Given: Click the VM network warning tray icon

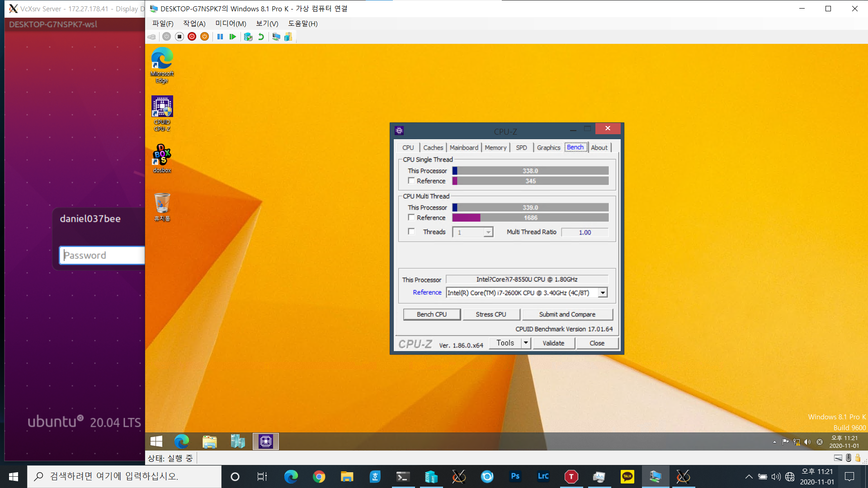Looking at the screenshot, I should pos(797,442).
